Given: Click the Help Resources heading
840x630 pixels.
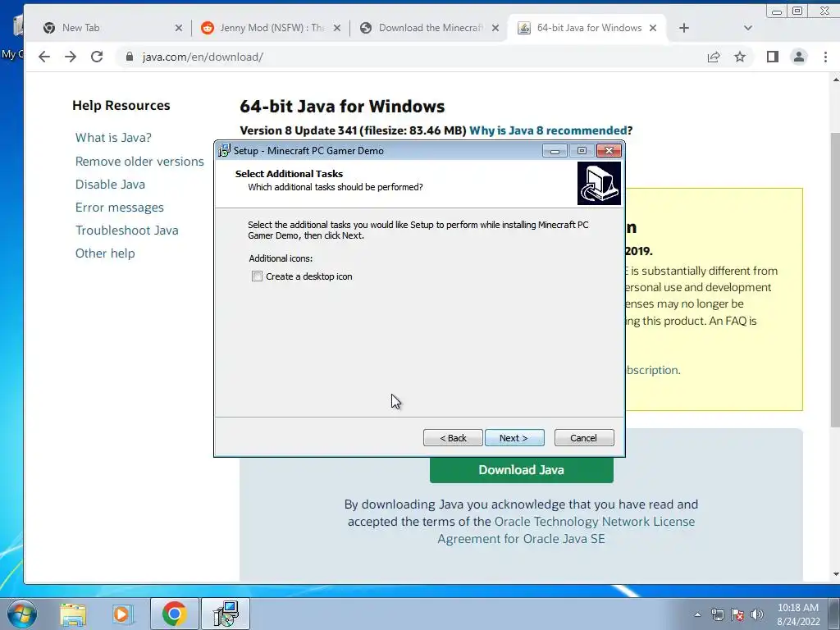Looking at the screenshot, I should [121, 106].
